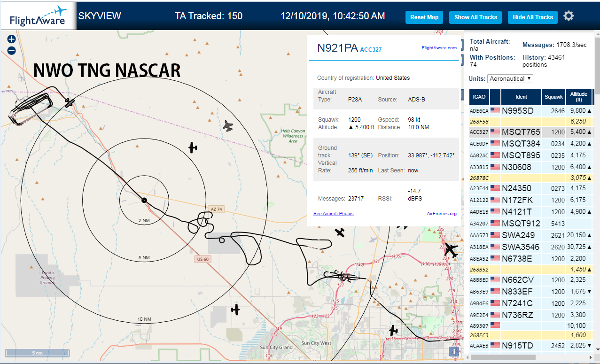Click the SKYVIEW title in the header
Screen dimensions: 600x364
(x=100, y=16)
